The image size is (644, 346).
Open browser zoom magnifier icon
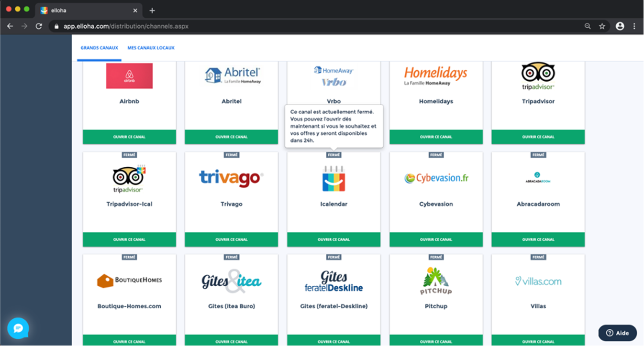click(x=588, y=26)
